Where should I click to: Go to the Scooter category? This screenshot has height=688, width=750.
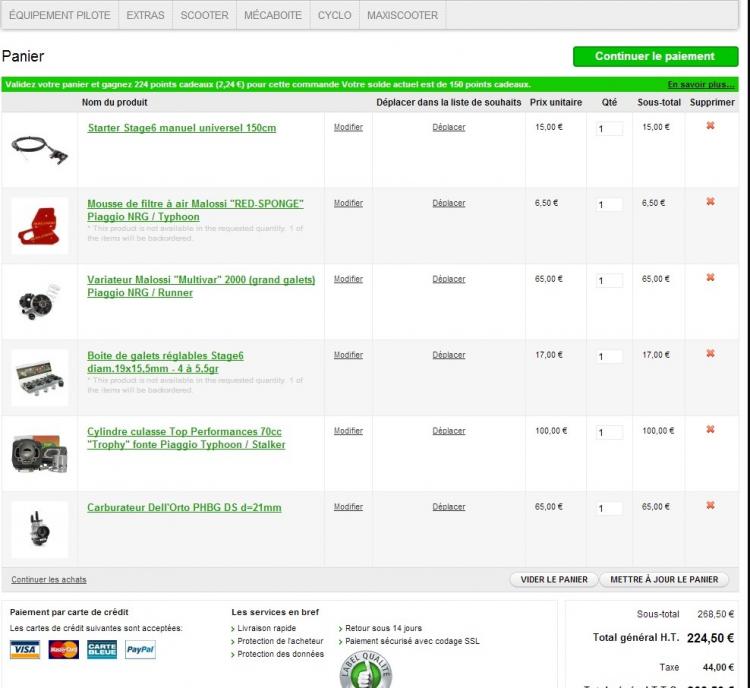click(204, 15)
